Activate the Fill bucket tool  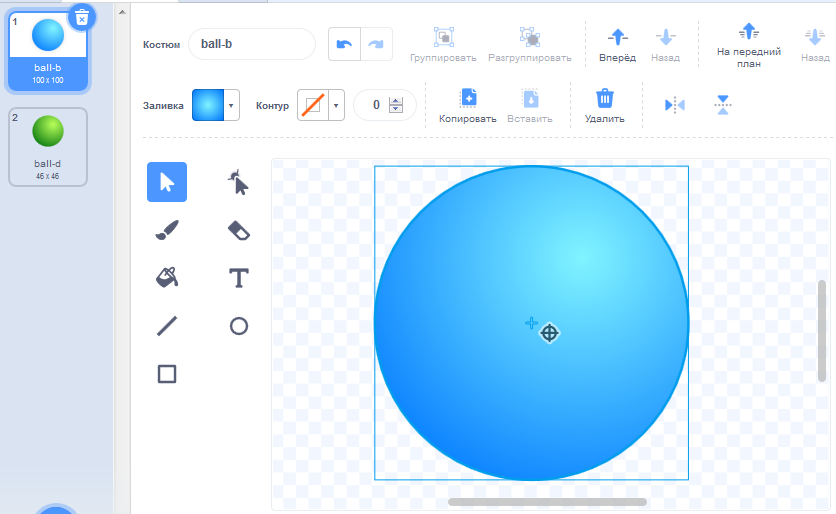tap(167, 277)
